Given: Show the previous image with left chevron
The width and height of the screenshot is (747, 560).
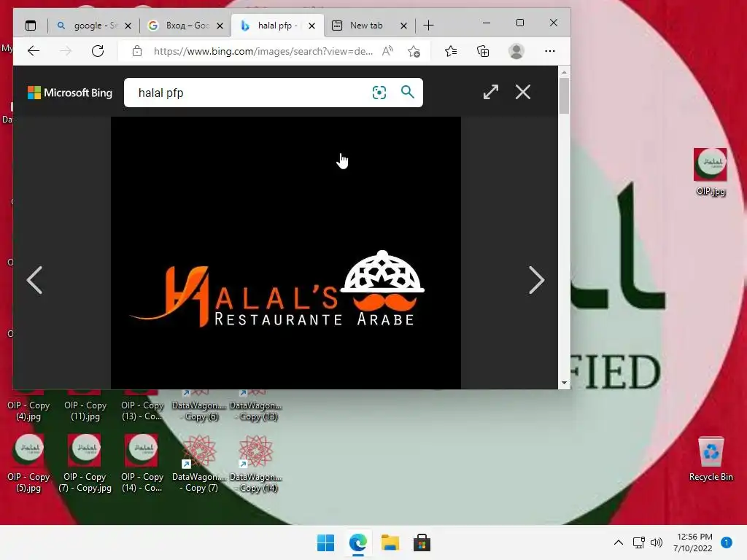Looking at the screenshot, I should click(x=35, y=280).
